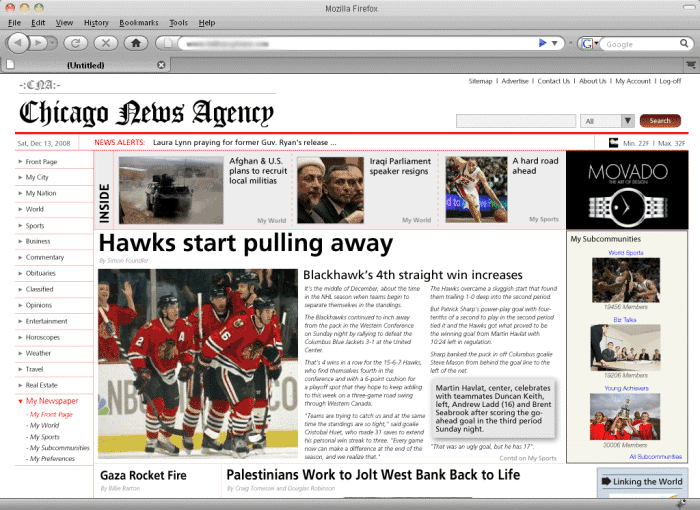The image size is (700, 510).
Task: Open the My Account link
Action: pyautogui.click(x=633, y=81)
